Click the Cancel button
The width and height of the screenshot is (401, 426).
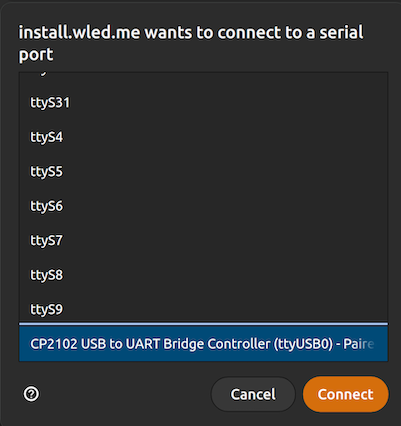[x=253, y=394]
